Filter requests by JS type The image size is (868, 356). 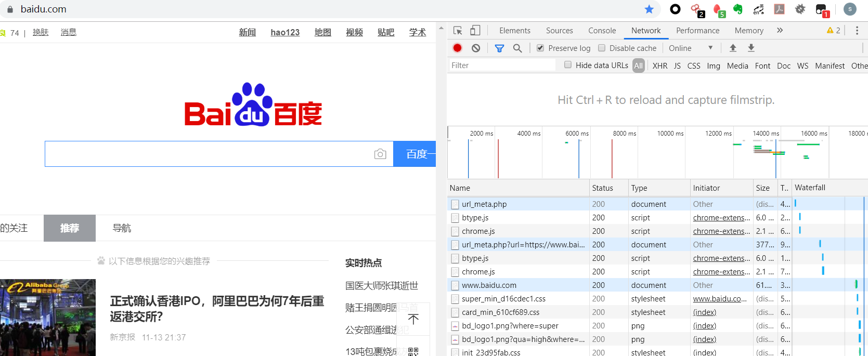pos(677,65)
